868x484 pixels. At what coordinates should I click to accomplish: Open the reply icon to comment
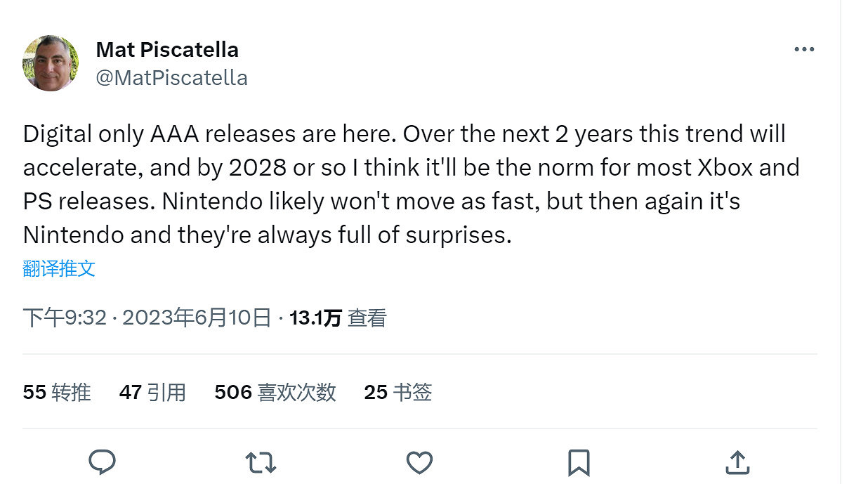tap(103, 462)
